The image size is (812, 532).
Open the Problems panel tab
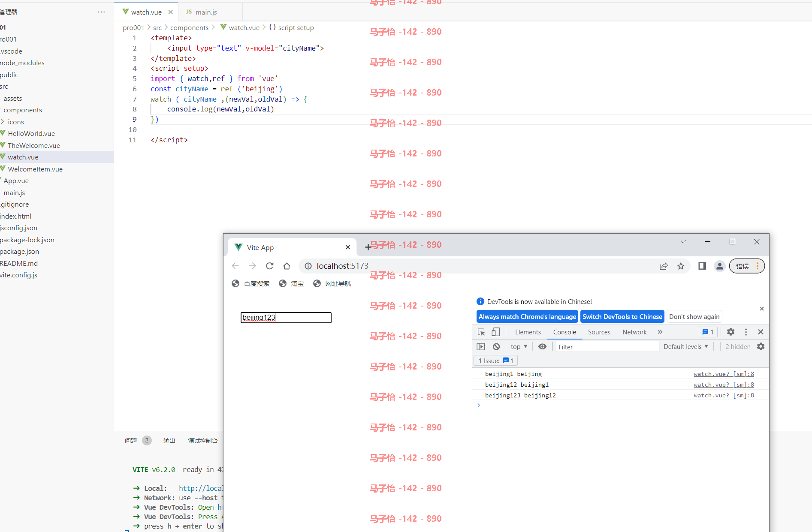coord(131,440)
